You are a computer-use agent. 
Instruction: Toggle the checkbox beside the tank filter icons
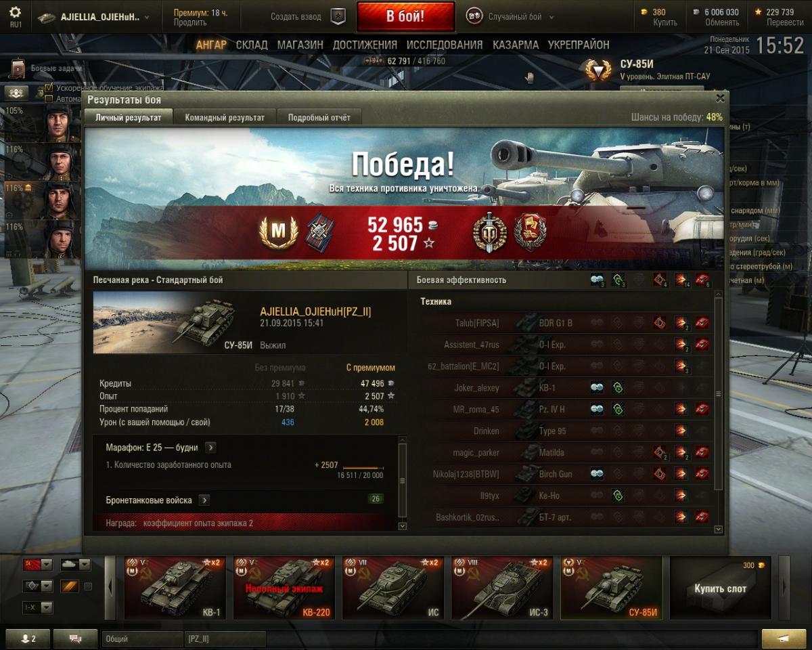[88, 586]
